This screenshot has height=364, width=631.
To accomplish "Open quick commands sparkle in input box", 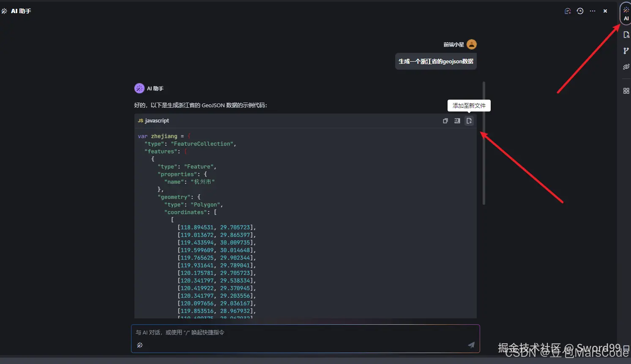I will tap(140, 345).
